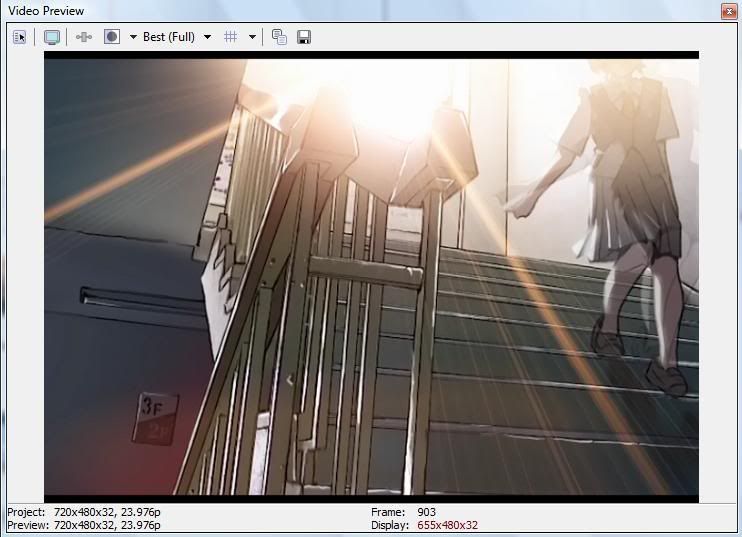Copy snapshot to clipboard
This screenshot has height=537, width=742.
279,37
